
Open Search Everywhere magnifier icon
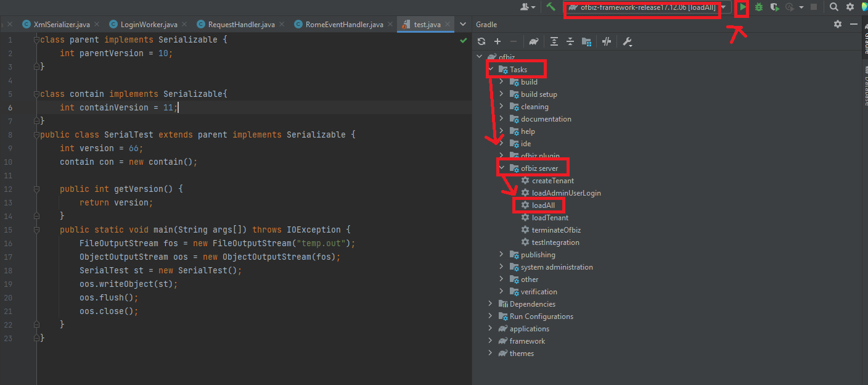(x=833, y=7)
